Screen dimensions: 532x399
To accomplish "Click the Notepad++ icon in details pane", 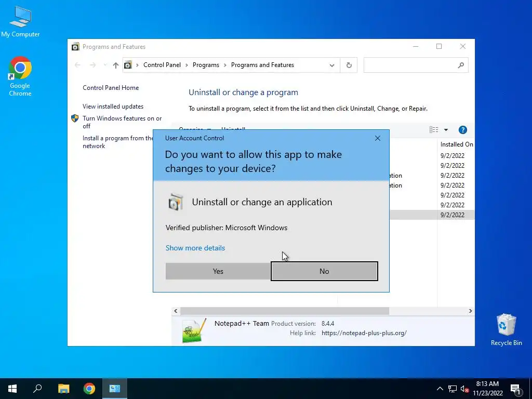I will (x=194, y=331).
